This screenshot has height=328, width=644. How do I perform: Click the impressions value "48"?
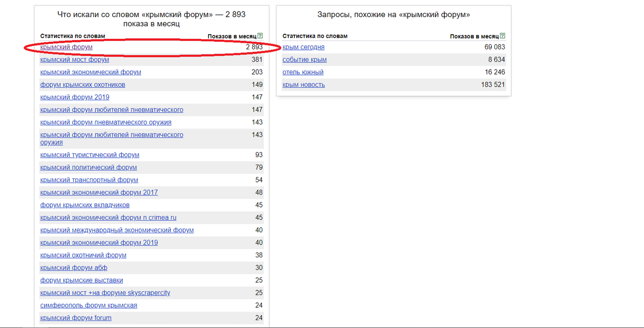[x=259, y=192]
